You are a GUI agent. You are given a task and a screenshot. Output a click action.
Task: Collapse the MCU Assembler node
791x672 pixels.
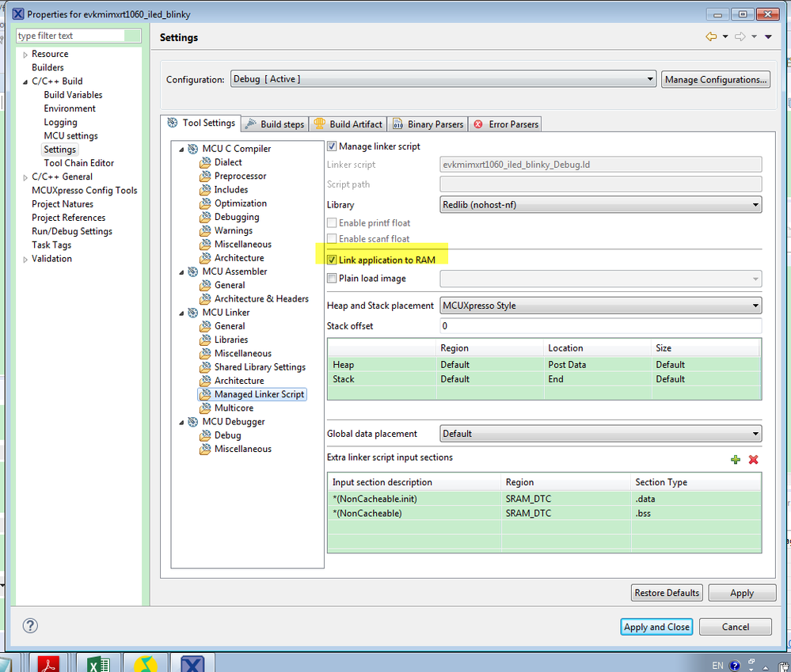181,271
